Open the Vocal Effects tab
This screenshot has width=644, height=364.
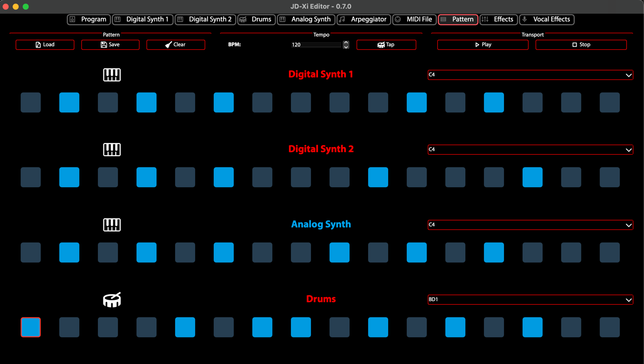click(547, 20)
